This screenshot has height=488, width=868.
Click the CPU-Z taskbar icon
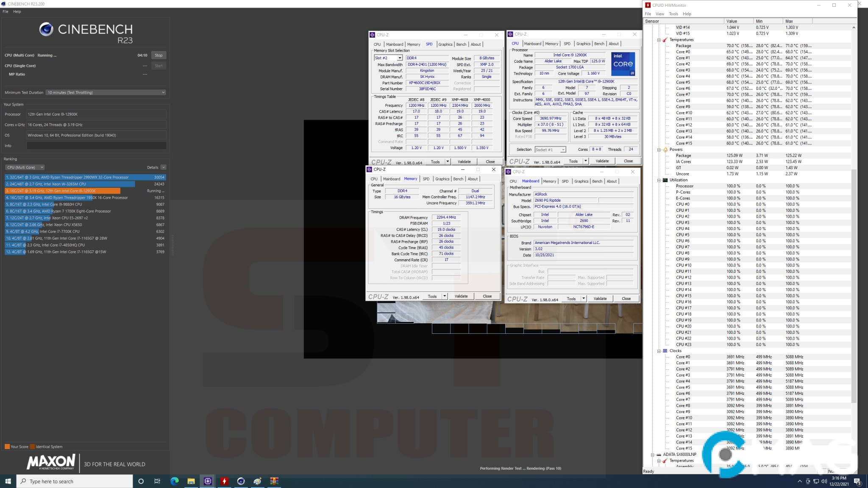(x=208, y=481)
